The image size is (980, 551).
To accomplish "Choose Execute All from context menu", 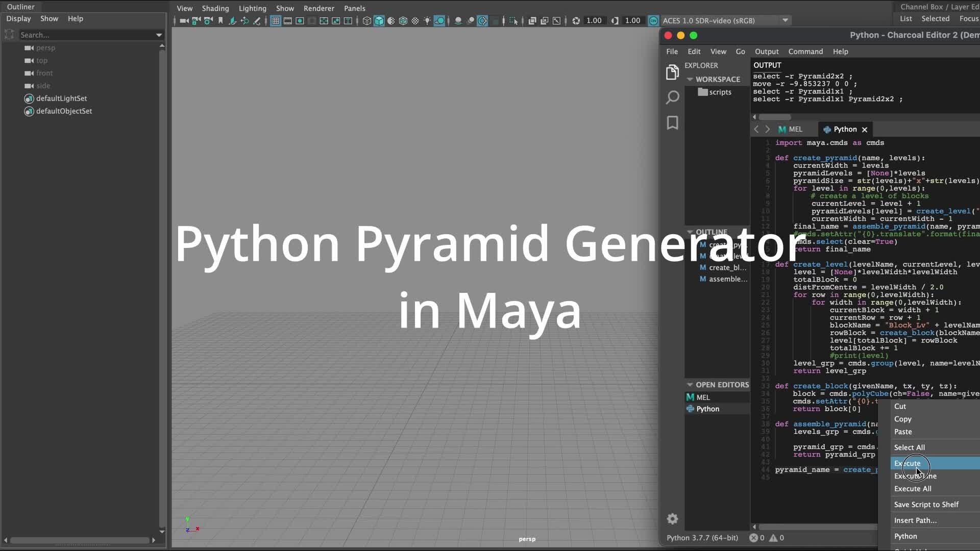I will pyautogui.click(x=913, y=489).
